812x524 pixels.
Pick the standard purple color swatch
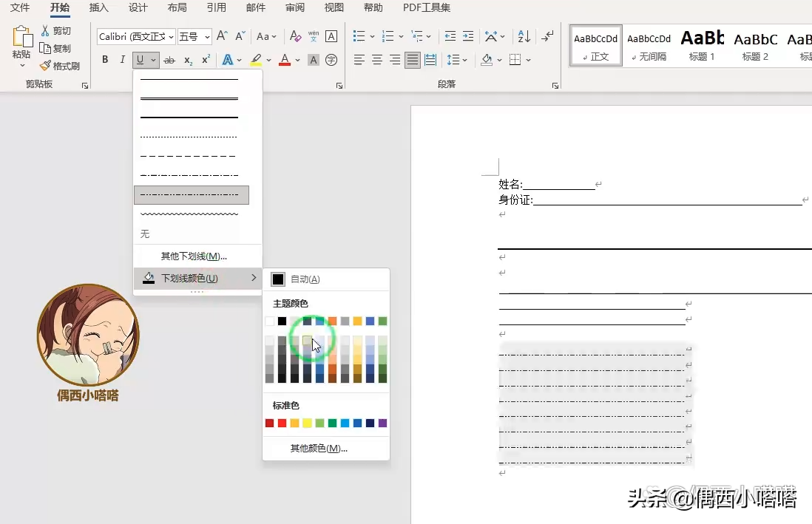point(382,423)
